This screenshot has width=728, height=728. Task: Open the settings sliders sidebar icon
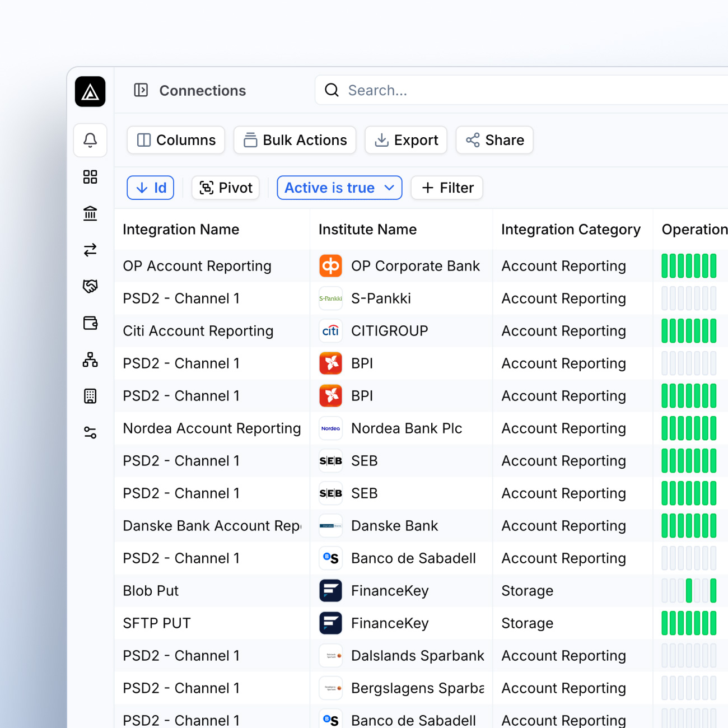pyautogui.click(x=90, y=432)
